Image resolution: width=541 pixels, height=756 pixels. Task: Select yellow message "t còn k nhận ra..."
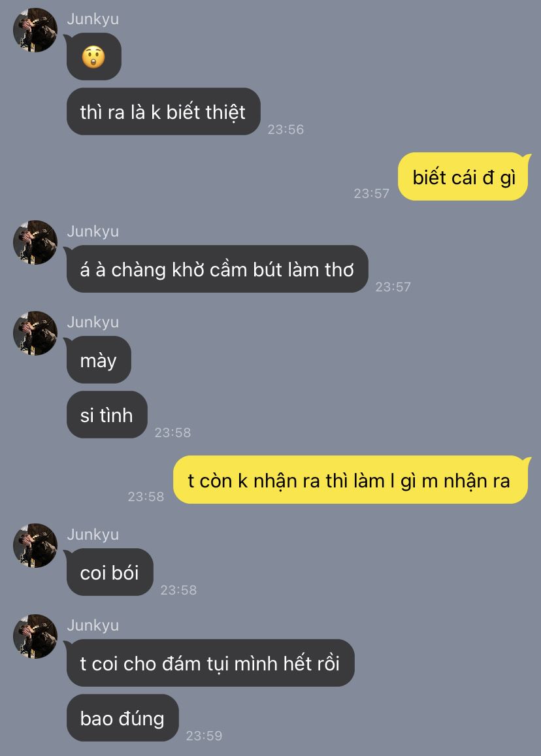[351, 480]
